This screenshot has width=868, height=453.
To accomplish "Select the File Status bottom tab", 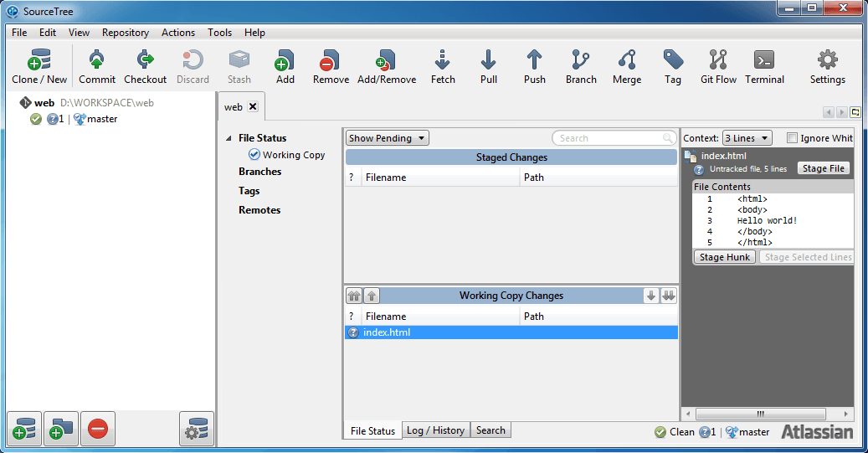I will [372, 431].
